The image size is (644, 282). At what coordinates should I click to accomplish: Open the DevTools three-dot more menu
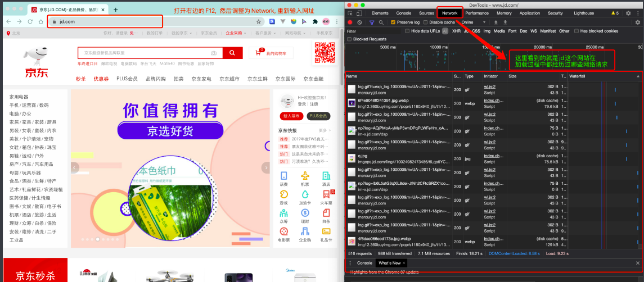pos(638,13)
